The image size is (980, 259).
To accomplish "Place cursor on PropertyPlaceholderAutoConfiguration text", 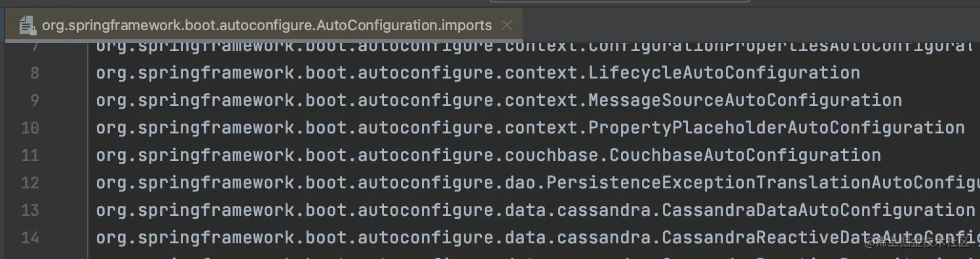I will click(776, 128).
